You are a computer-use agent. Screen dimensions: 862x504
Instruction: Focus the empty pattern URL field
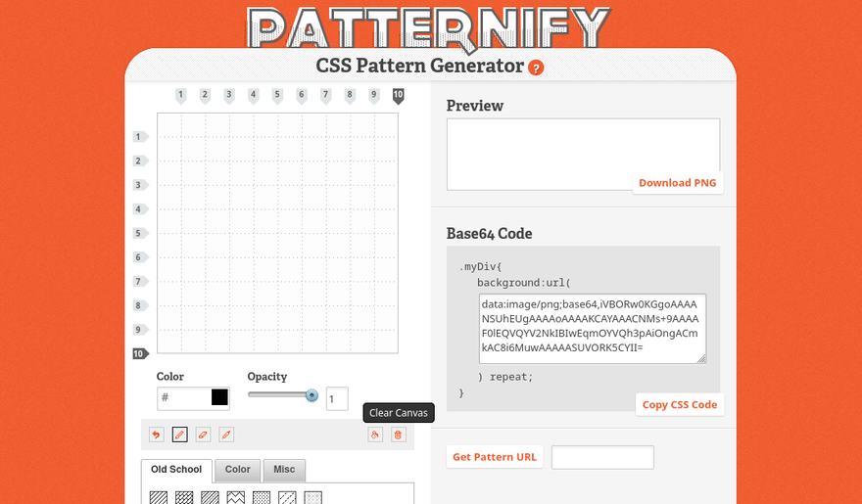pyautogui.click(x=602, y=457)
